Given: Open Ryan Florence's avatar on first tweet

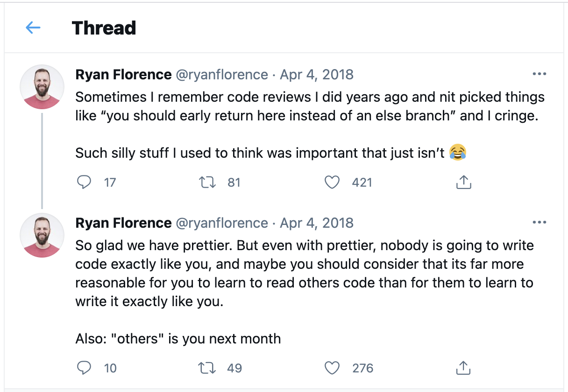Looking at the screenshot, I should click(x=42, y=87).
